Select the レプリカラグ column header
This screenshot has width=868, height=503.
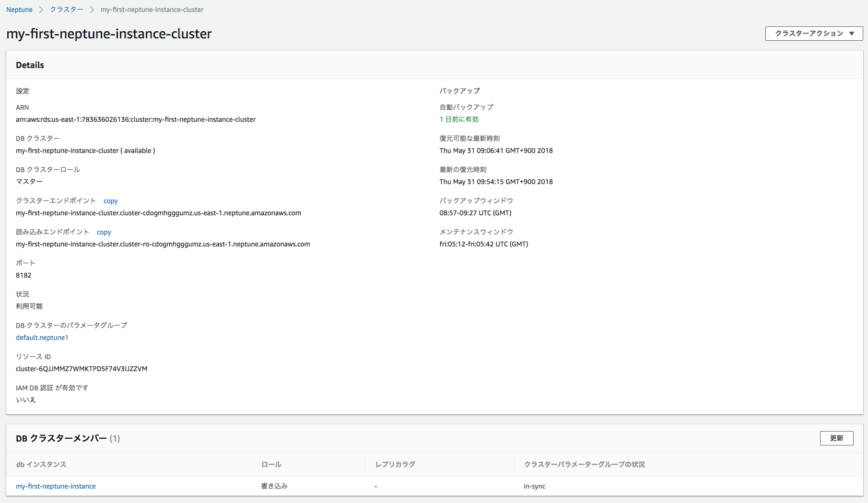[395, 465]
